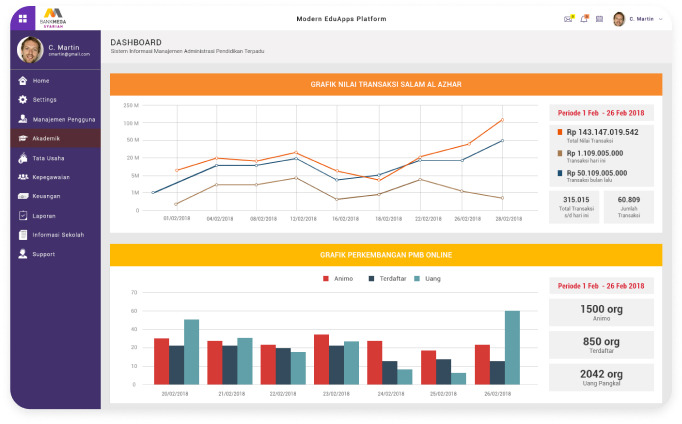The height and width of the screenshot is (424, 682).
Task: Expand the C. Martin account dropdown arrow
Action: coord(659,19)
